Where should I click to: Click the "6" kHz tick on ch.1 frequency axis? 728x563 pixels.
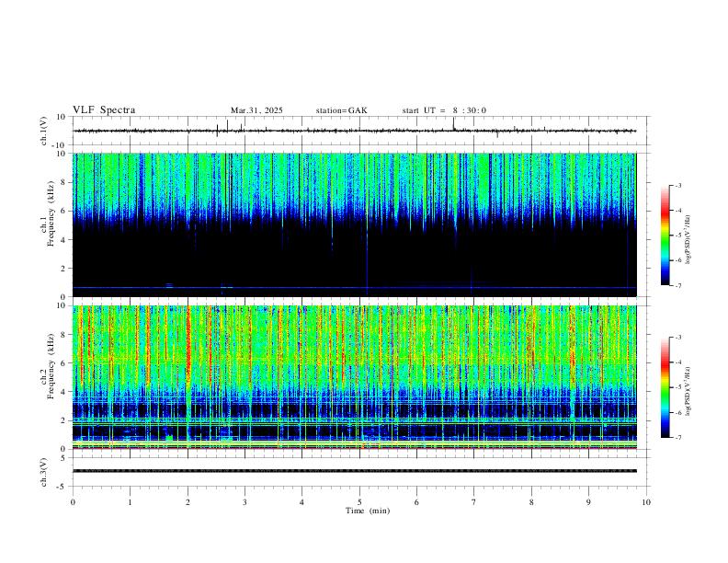point(63,211)
